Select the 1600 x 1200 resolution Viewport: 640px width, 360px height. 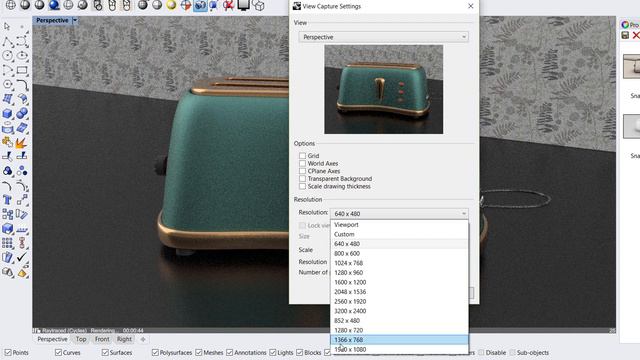coord(399,282)
